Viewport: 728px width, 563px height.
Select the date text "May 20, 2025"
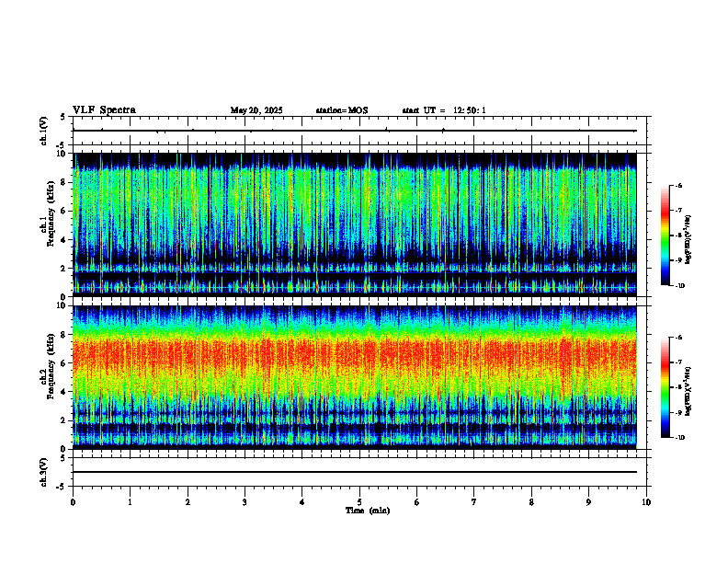point(256,110)
